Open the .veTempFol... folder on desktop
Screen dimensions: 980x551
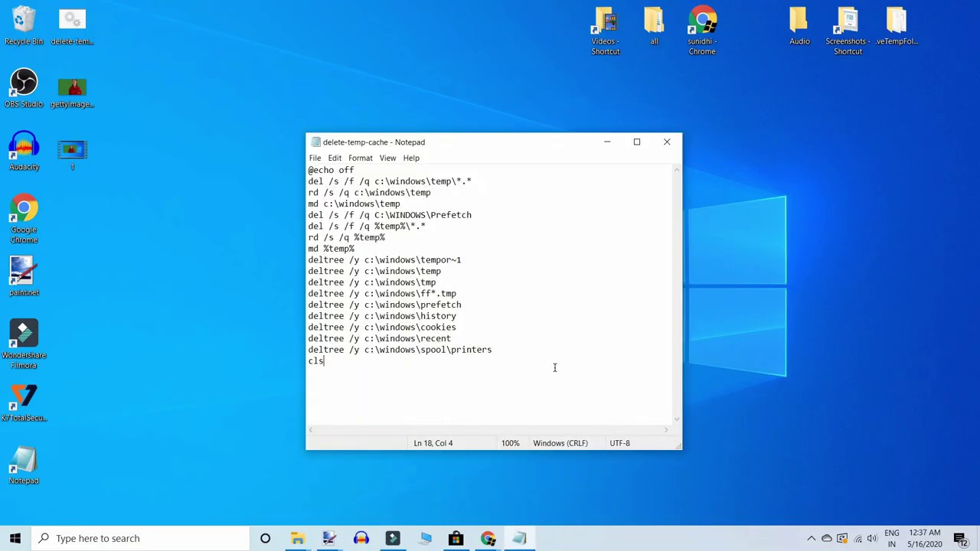pos(897,26)
